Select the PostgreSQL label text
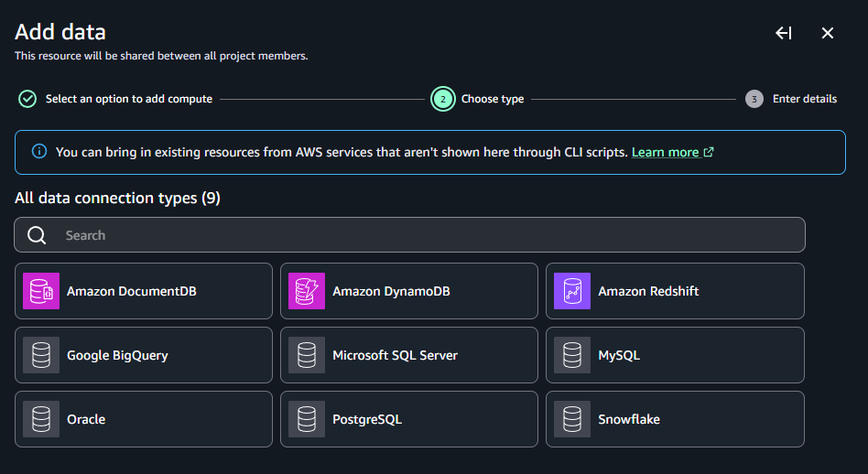868x474 pixels. (x=367, y=419)
